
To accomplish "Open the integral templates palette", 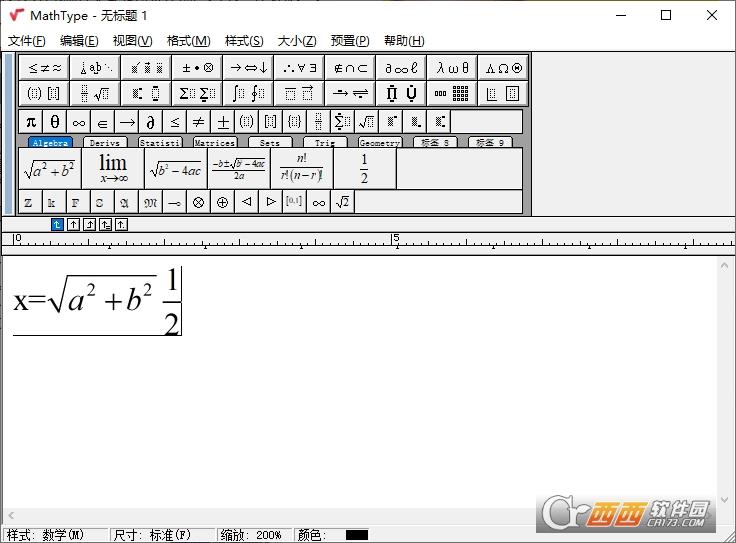I will pyautogui.click(x=249, y=93).
